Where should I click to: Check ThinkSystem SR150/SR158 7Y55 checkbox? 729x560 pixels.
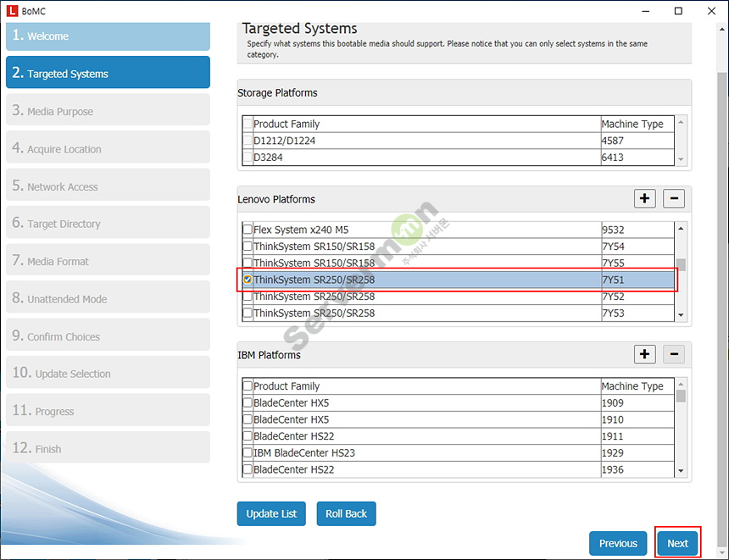click(248, 263)
